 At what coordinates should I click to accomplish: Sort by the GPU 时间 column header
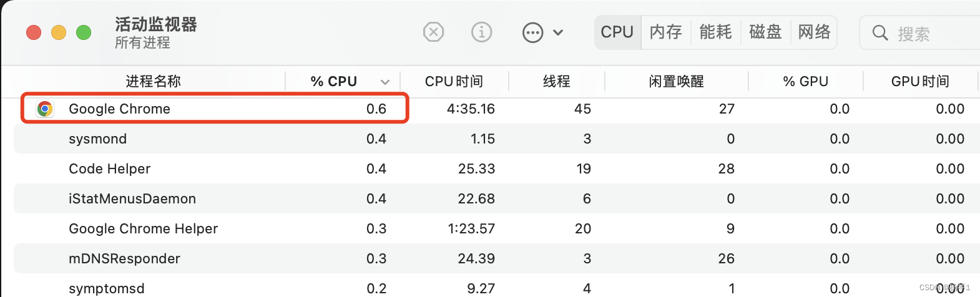point(920,81)
